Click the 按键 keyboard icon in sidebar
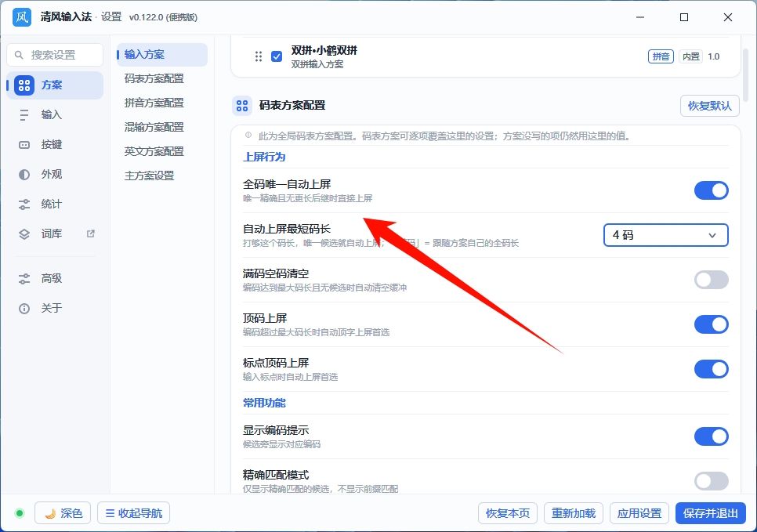757x532 pixels. coord(24,145)
